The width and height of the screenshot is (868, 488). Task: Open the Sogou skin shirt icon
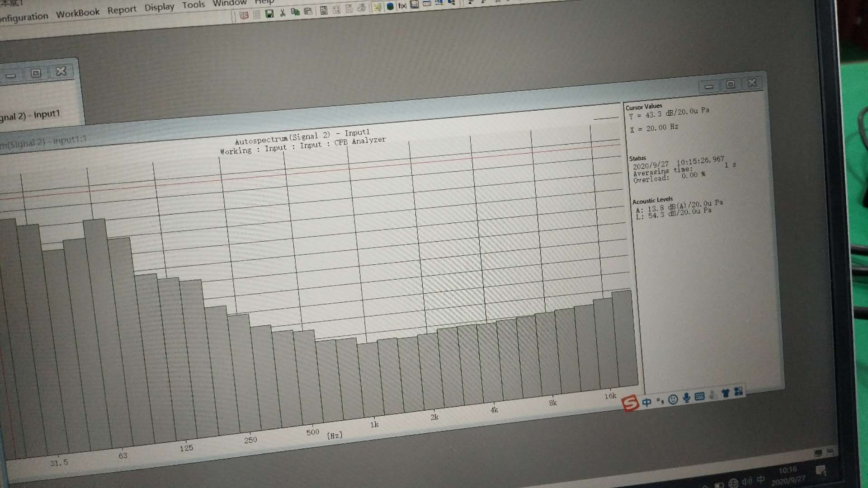[726, 393]
